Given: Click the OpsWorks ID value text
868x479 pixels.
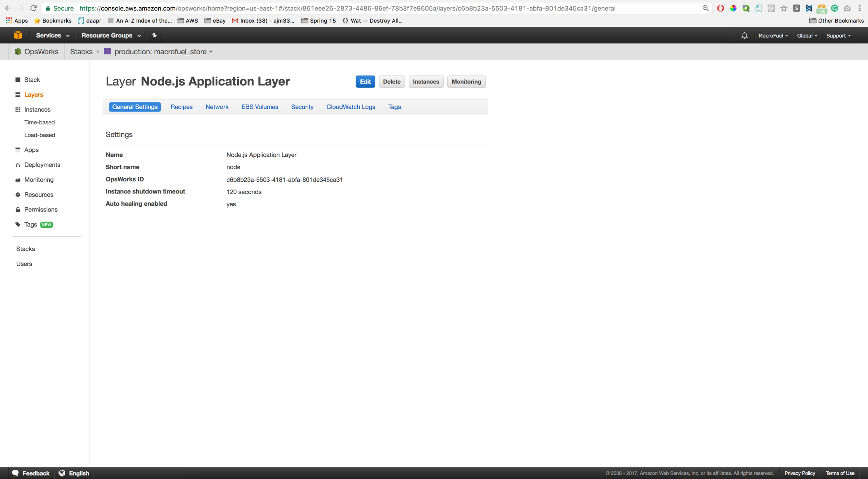Looking at the screenshot, I should coord(284,180).
